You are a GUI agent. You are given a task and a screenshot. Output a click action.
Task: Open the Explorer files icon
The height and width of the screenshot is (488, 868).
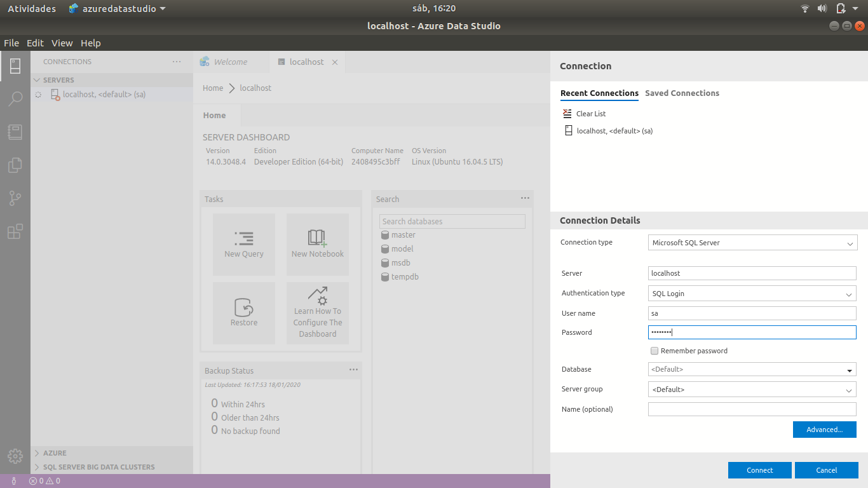[15, 165]
